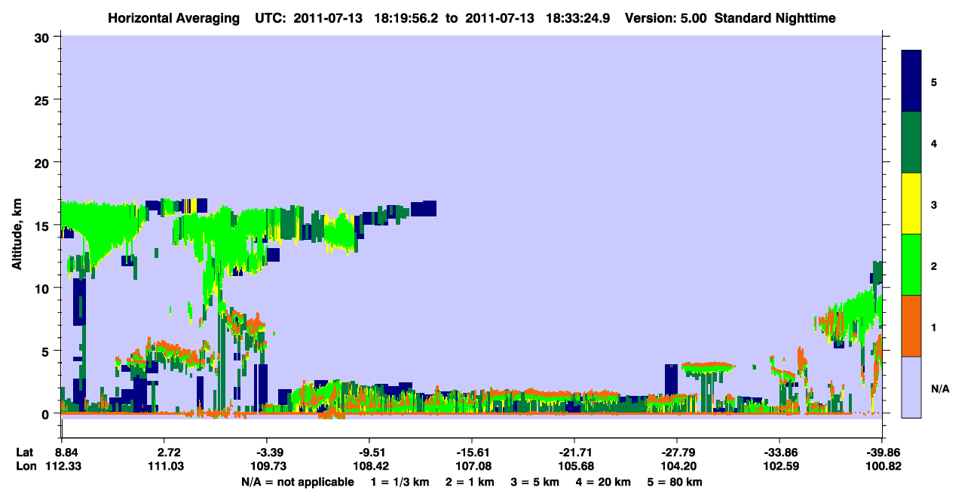
Task: Click the 25 km altitude tick label
Action: click(43, 100)
